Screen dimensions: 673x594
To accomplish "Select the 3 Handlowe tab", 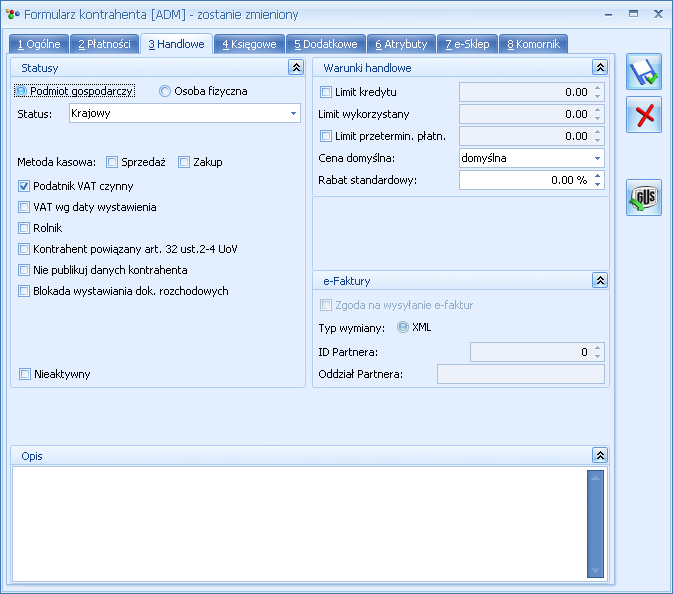I will point(176,44).
